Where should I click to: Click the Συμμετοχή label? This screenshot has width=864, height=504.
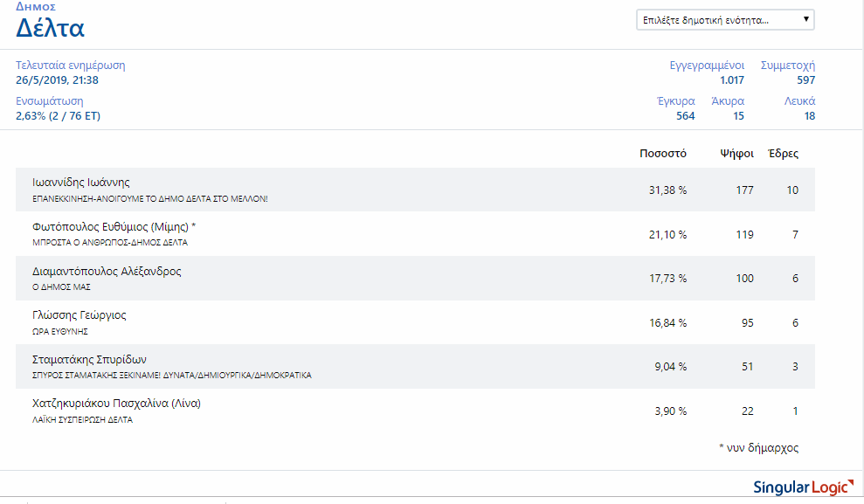tap(787, 66)
